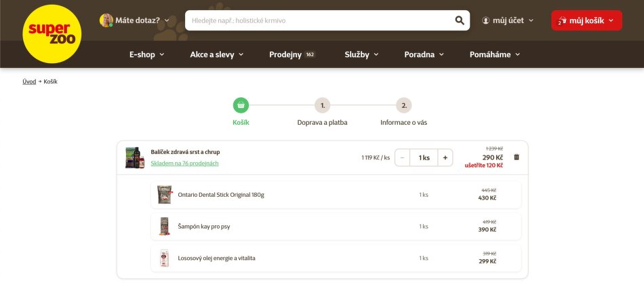Viewport: 644px width, 283px height.
Task: Go to the Úvod breadcrumb link
Action: [x=29, y=81]
